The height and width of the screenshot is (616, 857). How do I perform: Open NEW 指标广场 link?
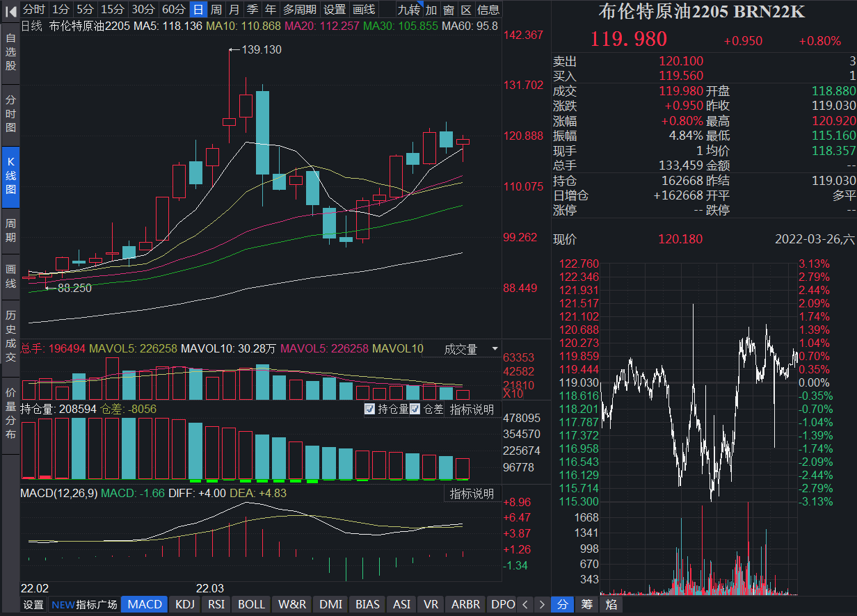[83, 604]
